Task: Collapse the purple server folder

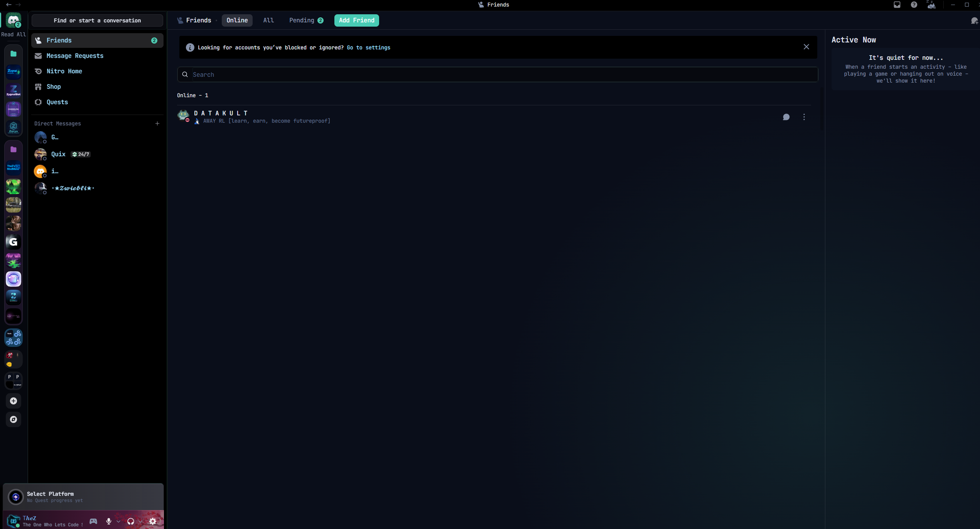Action: (x=13, y=149)
